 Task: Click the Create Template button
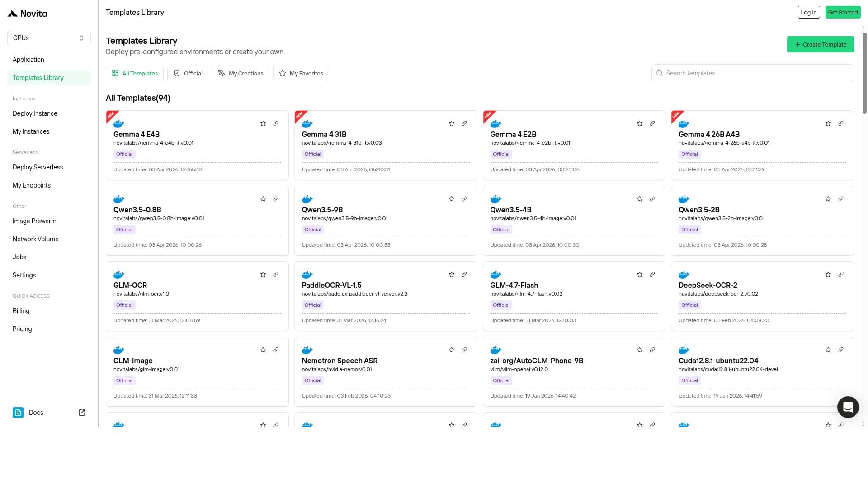point(820,44)
